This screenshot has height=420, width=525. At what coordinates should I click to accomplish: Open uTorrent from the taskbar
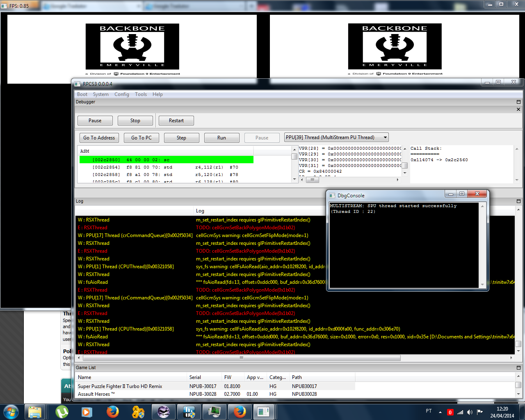tap(62, 411)
